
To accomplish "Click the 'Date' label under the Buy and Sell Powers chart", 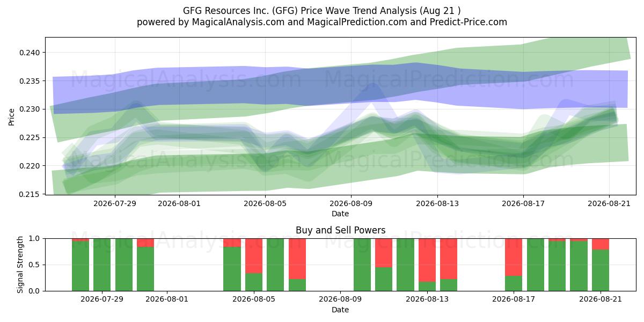I will point(340,310).
